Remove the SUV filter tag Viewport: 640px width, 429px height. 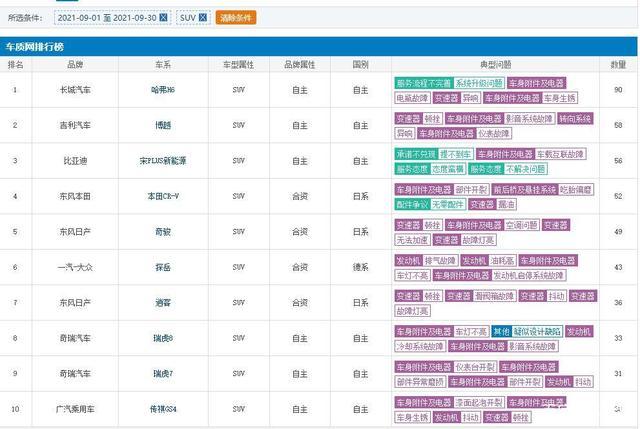pyautogui.click(x=203, y=18)
